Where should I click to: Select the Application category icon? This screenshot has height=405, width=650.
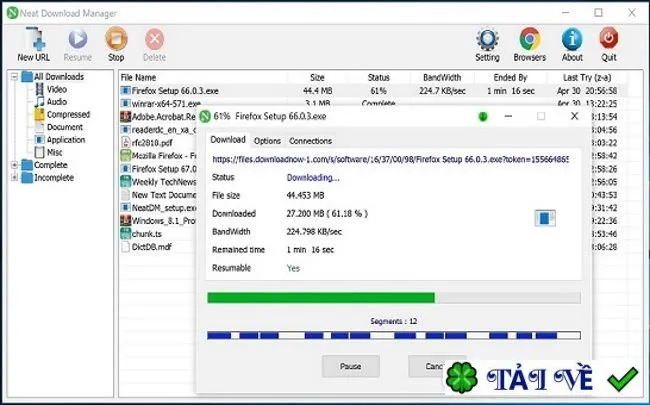click(39, 140)
